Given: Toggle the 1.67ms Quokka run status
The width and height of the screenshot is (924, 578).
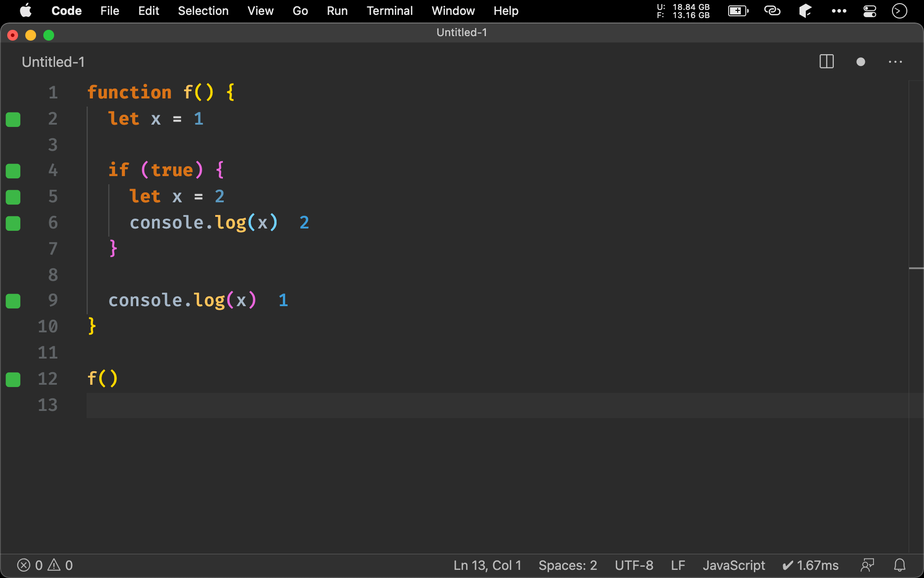Looking at the screenshot, I should coord(810,565).
